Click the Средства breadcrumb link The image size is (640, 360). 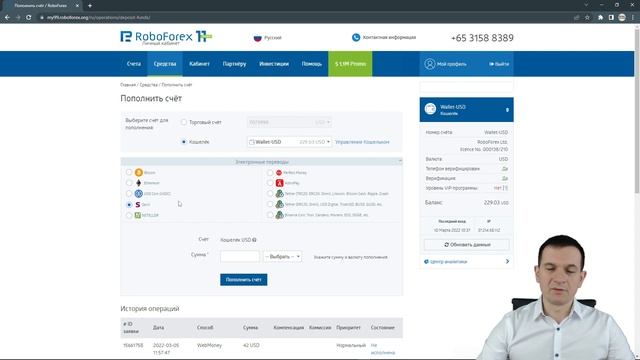pos(149,85)
